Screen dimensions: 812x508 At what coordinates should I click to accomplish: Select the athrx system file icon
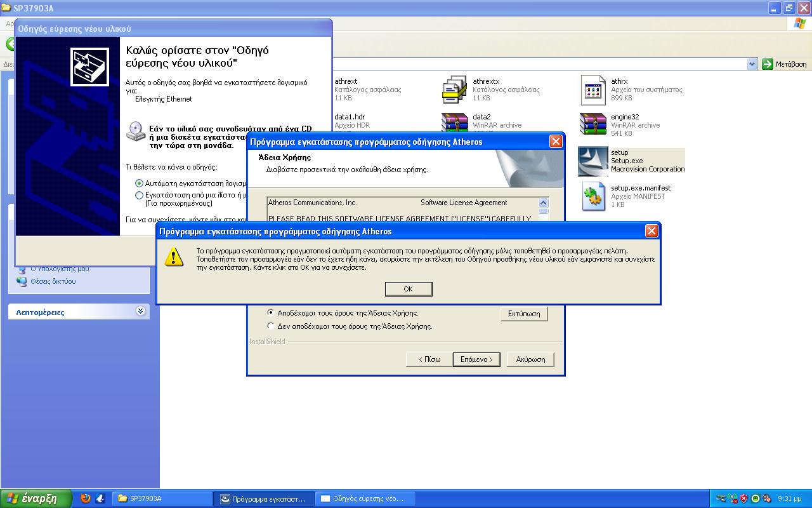pos(593,90)
